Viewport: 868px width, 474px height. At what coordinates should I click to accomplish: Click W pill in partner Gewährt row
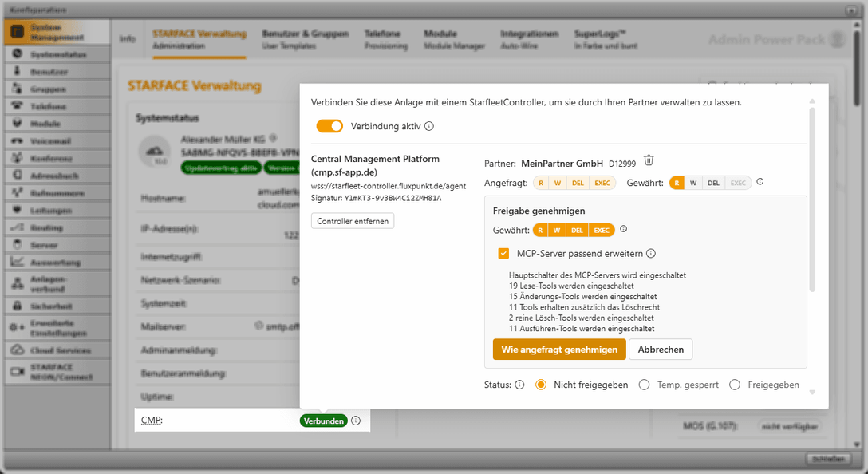pyautogui.click(x=693, y=183)
